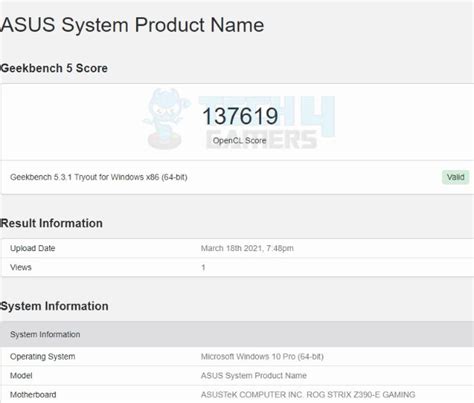Click the OpenCL Score label
The width and height of the screenshot is (474, 403).
coord(239,141)
